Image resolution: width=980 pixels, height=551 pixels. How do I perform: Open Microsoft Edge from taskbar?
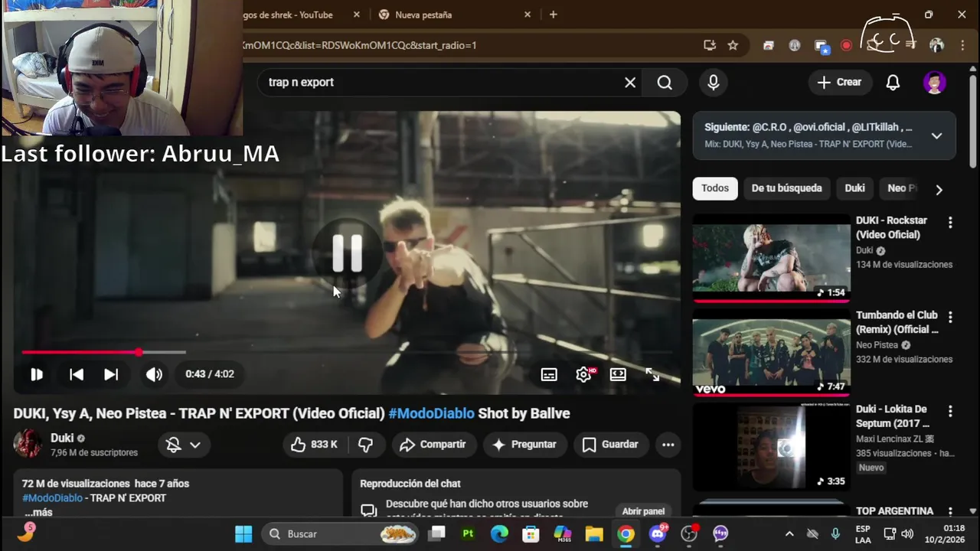[499, 533]
